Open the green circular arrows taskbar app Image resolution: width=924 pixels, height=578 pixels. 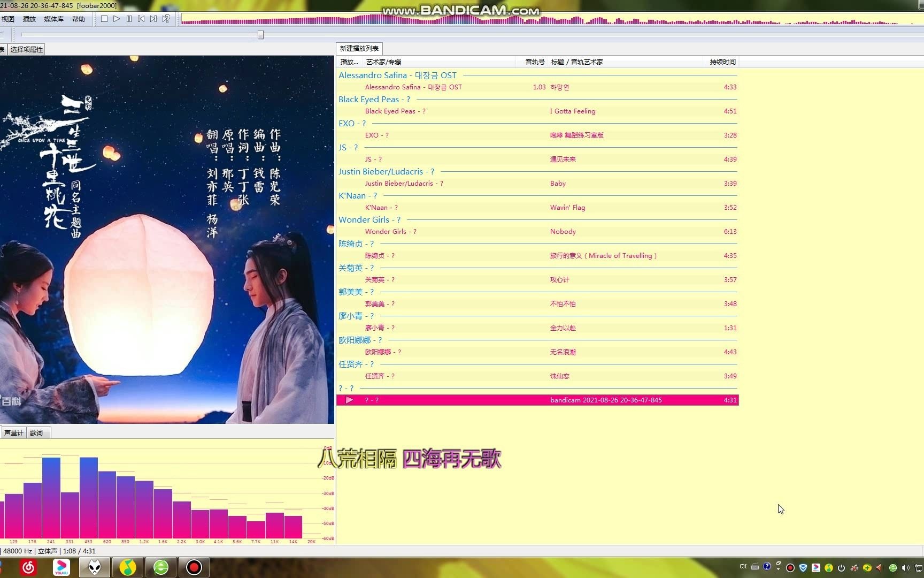[x=160, y=567]
